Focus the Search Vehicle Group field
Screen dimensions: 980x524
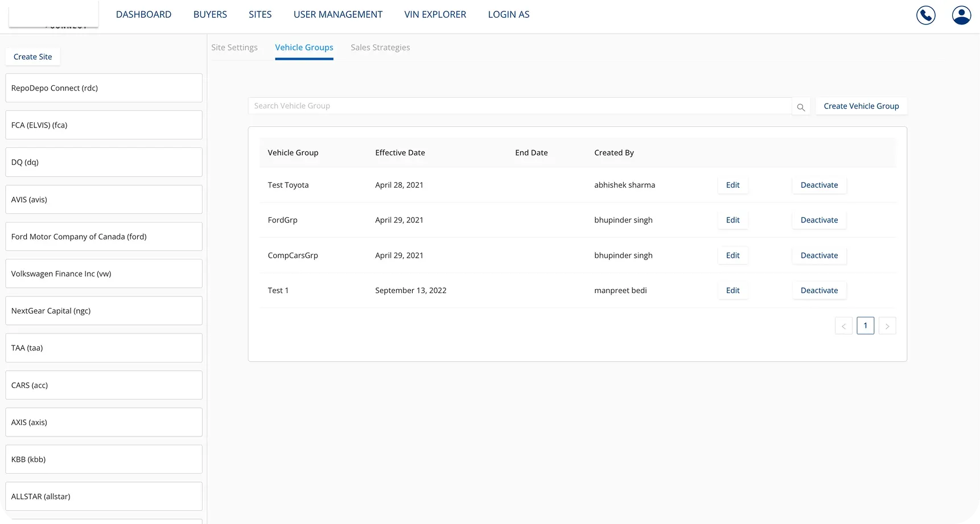tap(519, 106)
